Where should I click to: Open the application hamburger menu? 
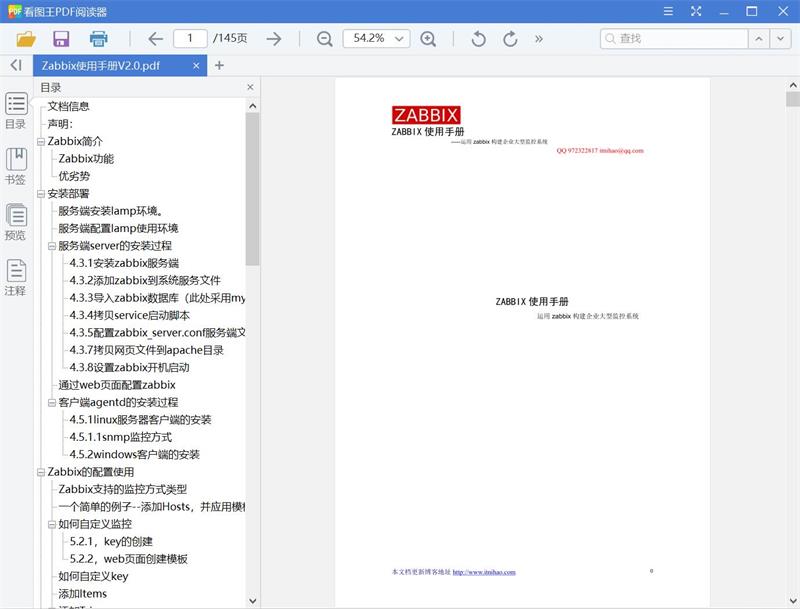(x=667, y=12)
